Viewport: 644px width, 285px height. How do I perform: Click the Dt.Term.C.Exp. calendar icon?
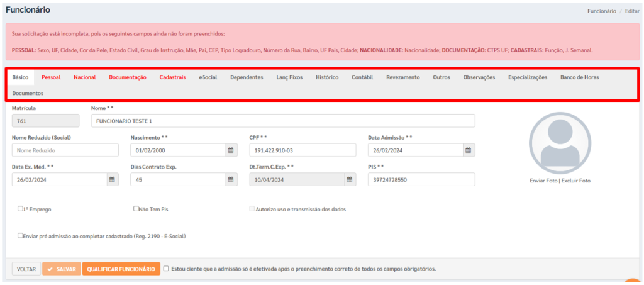(x=350, y=180)
